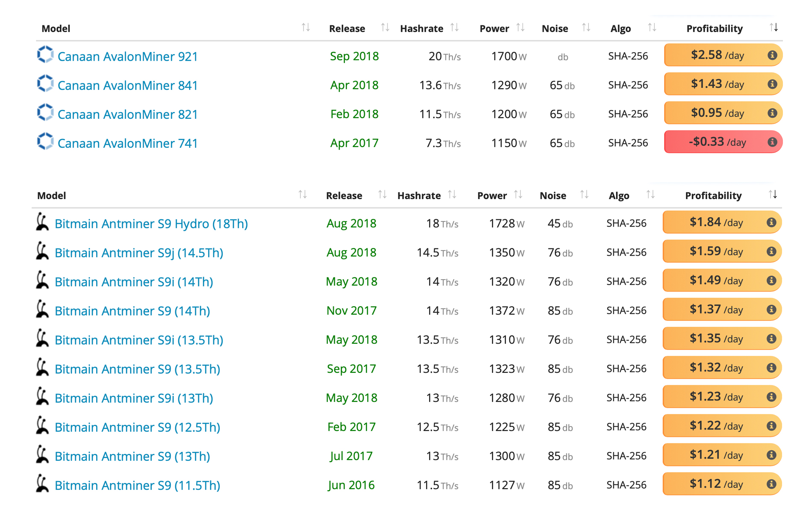The image size is (812, 513).
Task: Select the Sep 2018 release date
Action: click(x=354, y=56)
